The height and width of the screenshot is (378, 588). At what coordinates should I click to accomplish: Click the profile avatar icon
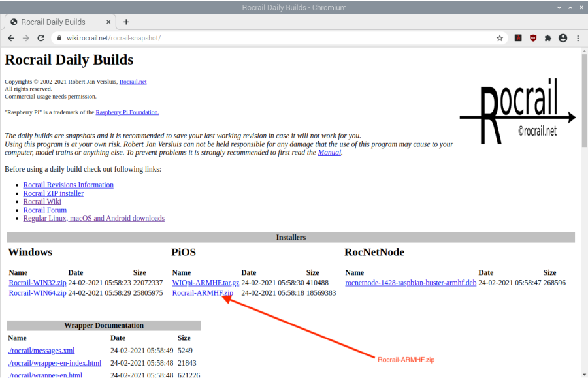[x=563, y=38]
